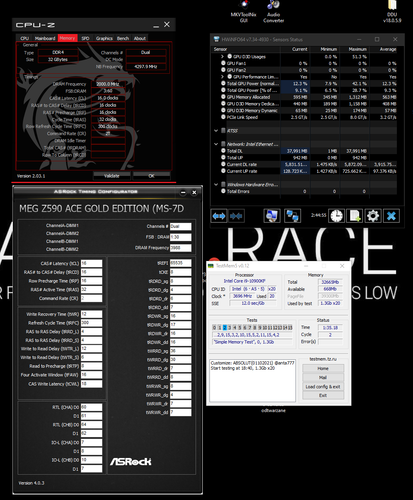Click 'GPU D3D Memory Dynamic' row
Viewport: 413px width, 500px height.
(309, 110)
